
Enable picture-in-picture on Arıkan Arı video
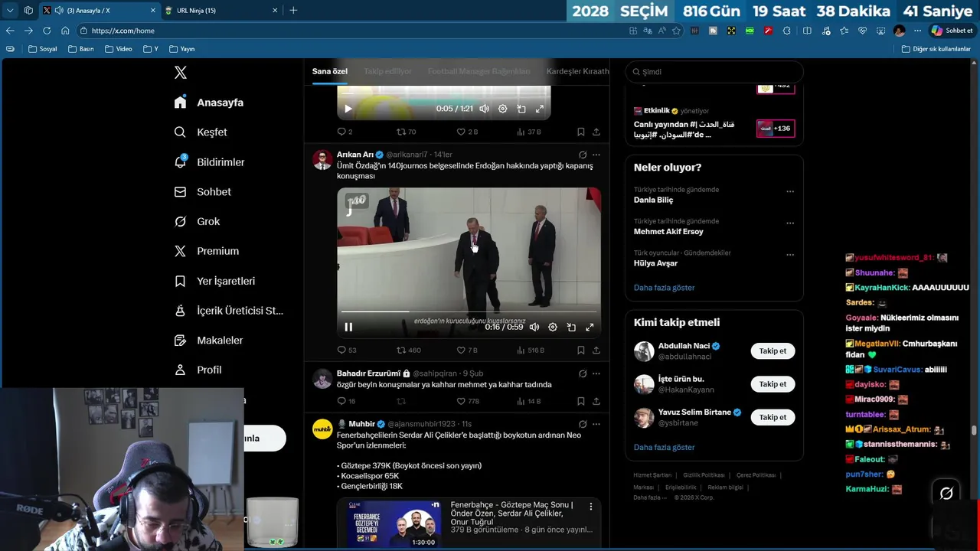[571, 328]
